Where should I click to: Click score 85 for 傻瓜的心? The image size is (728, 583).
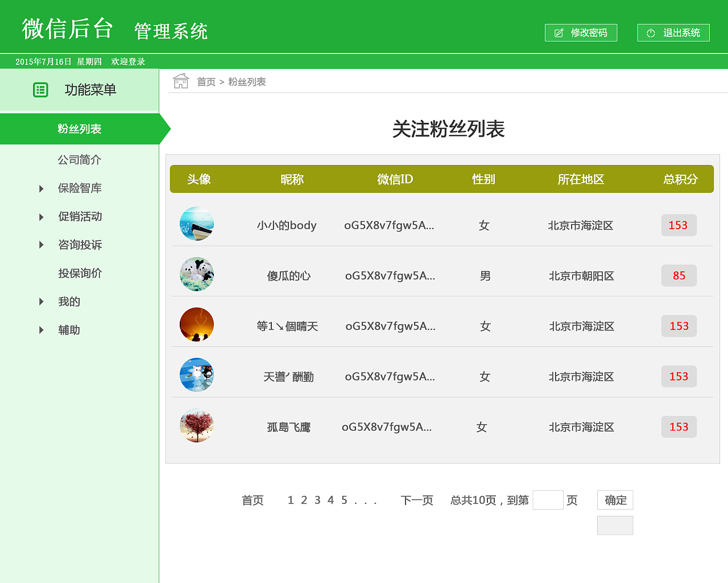click(679, 276)
